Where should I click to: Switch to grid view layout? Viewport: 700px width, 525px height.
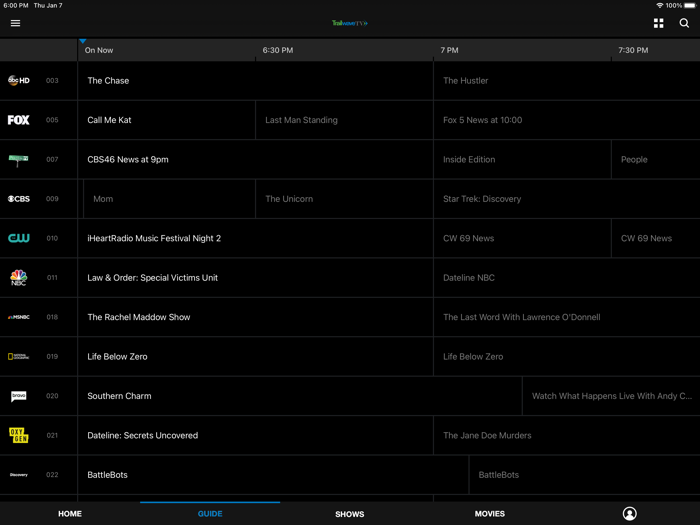pos(658,23)
